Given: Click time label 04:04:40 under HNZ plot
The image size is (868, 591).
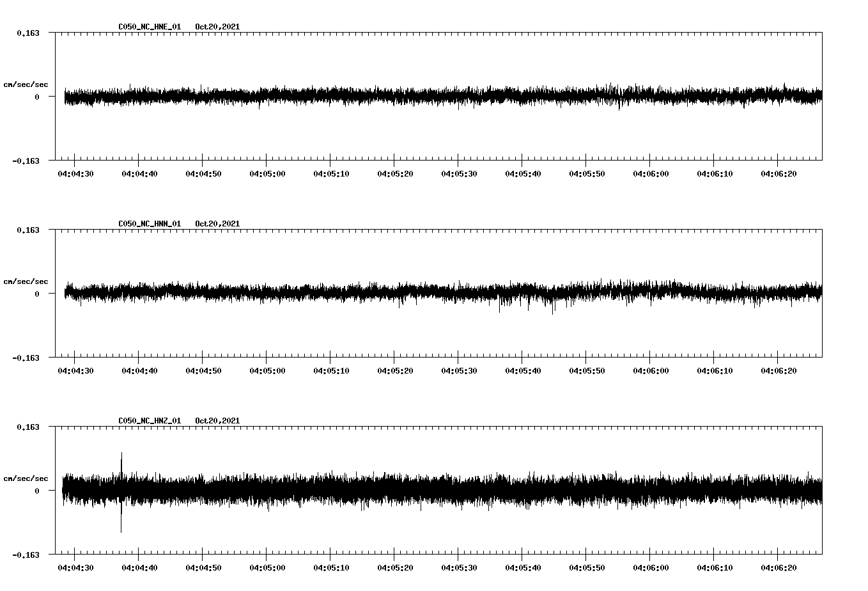Looking at the screenshot, I should (x=139, y=568).
